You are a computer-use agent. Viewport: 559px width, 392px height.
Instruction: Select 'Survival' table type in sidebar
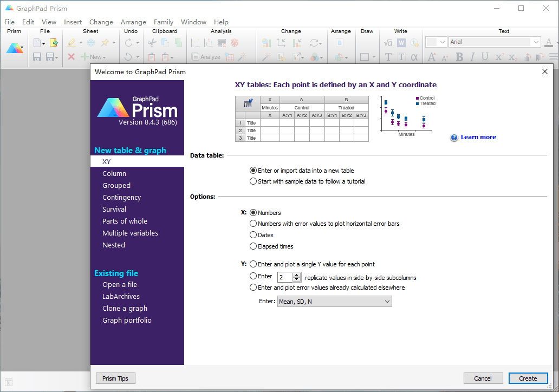point(114,209)
